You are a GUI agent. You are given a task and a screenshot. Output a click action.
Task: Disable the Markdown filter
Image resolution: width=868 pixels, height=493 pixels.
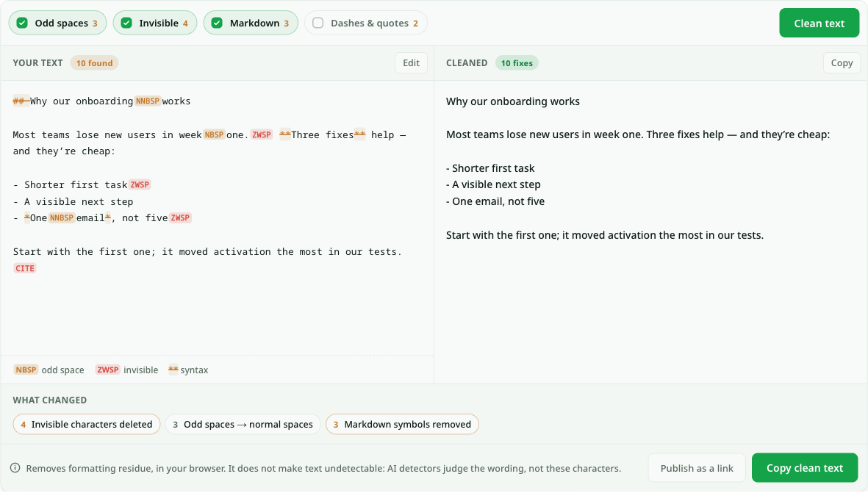coord(251,23)
